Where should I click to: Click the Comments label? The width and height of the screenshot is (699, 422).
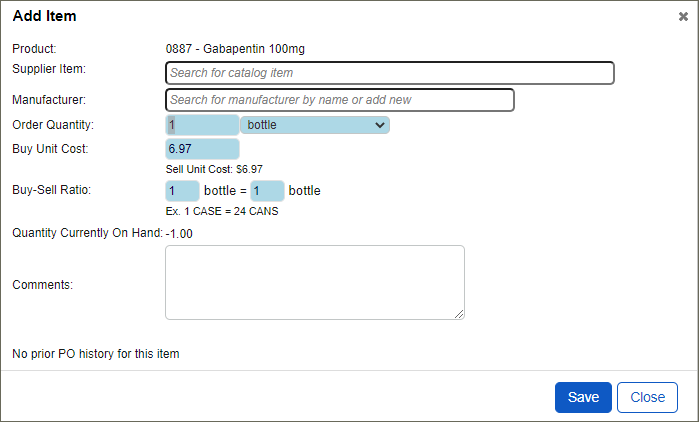coord(42,285)
